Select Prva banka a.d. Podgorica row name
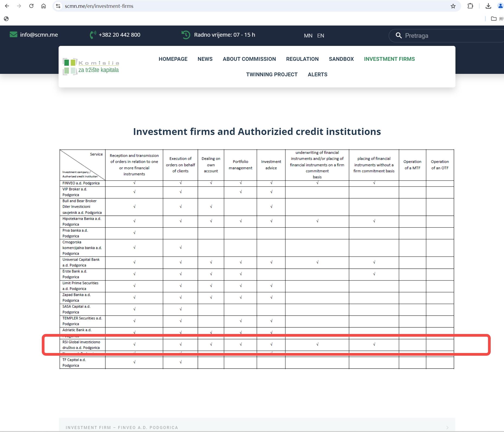 (75, 233)
